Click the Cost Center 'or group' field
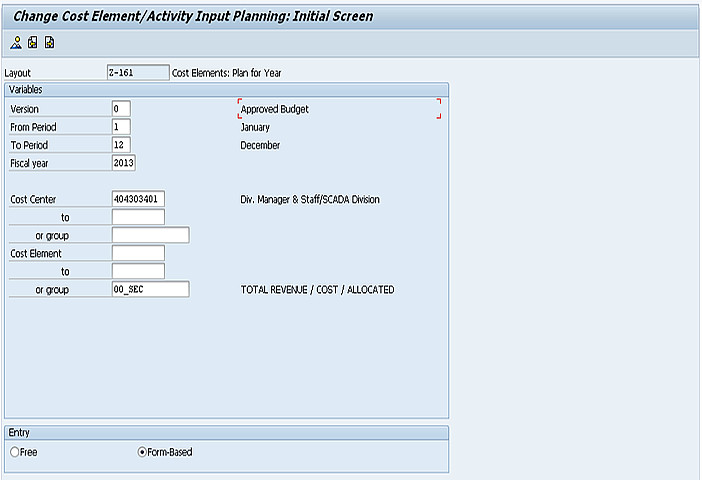Screen dimensions: 702x480 150,235
